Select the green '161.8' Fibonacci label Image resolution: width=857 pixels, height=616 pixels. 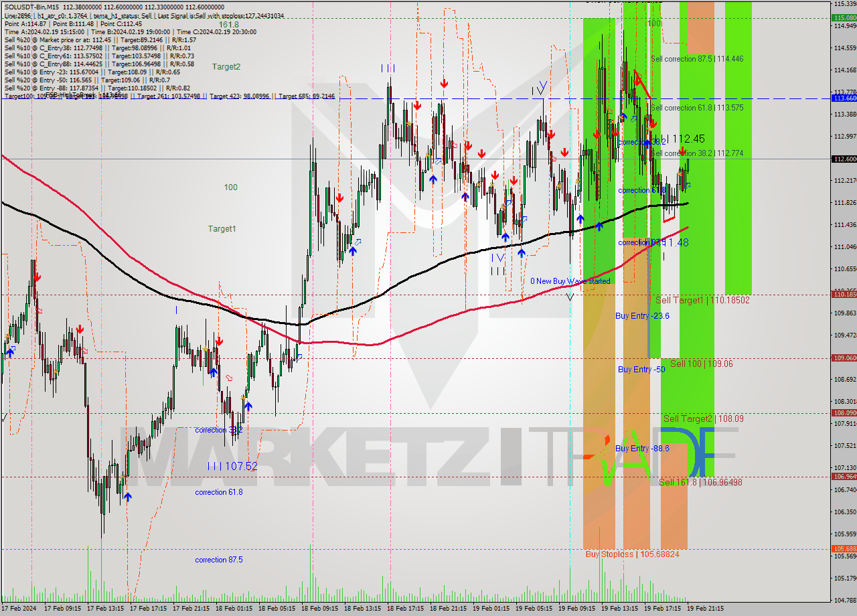click(x=228, y=25)
